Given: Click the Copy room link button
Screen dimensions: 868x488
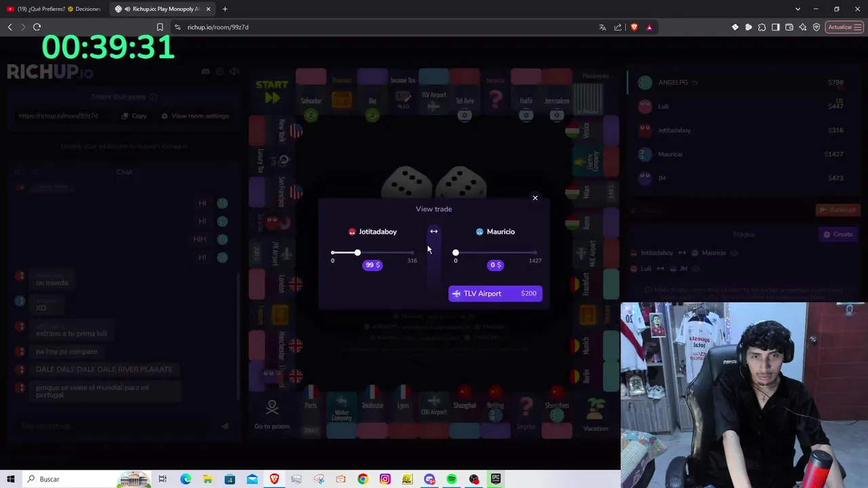Looking at the screenshot, I should (x=134, y=116).
